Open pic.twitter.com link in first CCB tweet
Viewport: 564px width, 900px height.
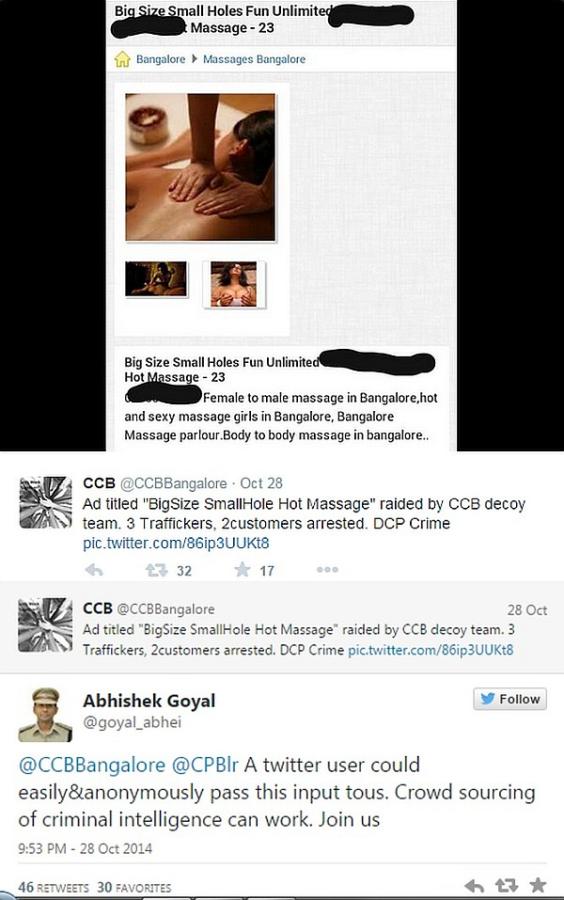(x=176, y=543)
